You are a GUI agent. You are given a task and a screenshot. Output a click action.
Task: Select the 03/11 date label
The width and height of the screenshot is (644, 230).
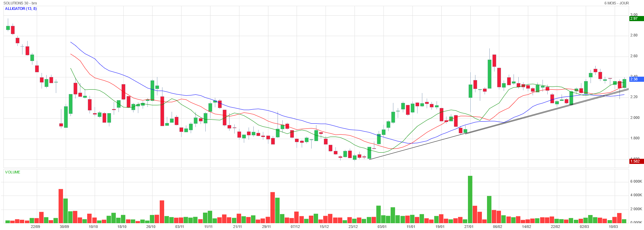[179, 227]
